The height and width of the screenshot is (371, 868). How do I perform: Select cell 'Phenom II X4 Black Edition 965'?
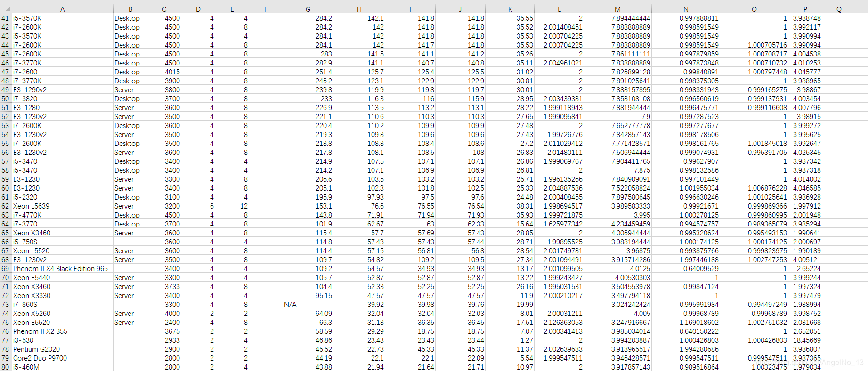(x=63, y=269)
